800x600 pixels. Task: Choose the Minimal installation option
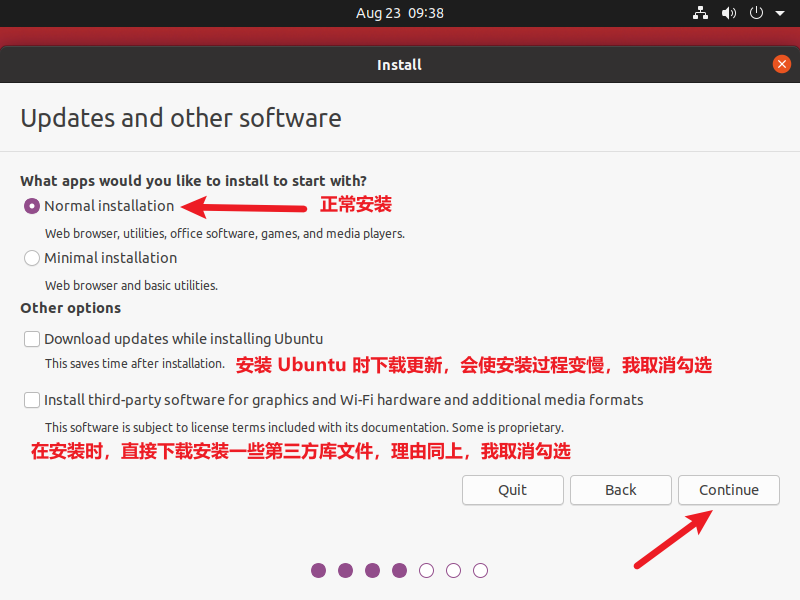(x=32, y=258)
